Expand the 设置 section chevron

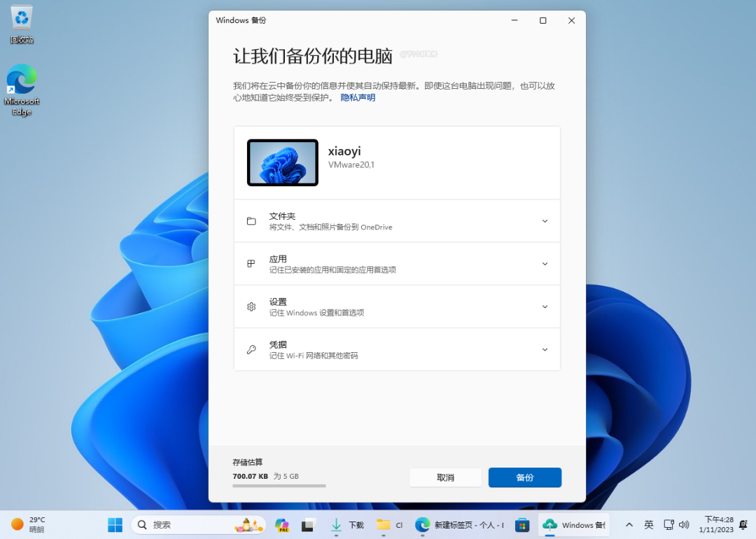[x=545, y=307]
